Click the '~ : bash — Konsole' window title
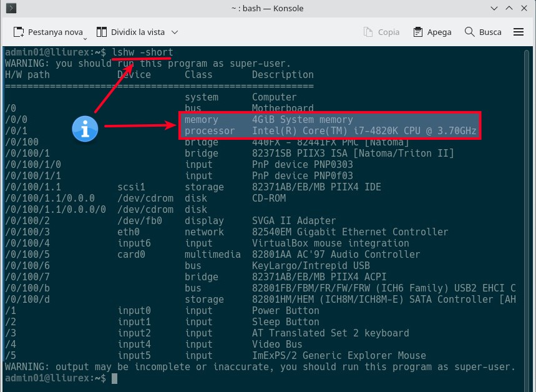Viewport: 536px width, 392px height. click(268, 9)
